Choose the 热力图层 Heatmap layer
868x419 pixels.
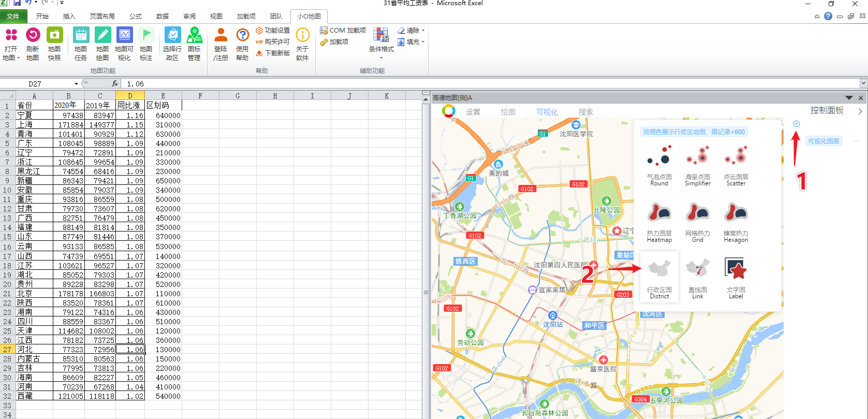[x=659, y=222]
